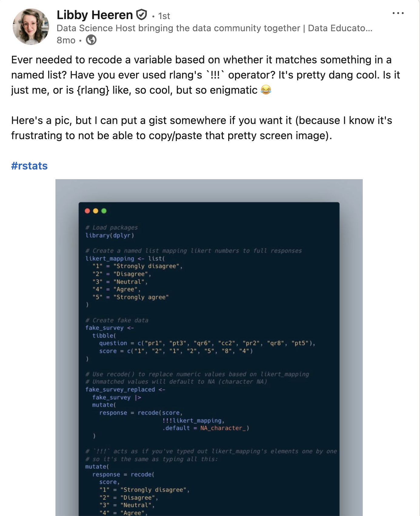Click the fake_survey_replaced code line
420x516 pixels.
point(125,389)
